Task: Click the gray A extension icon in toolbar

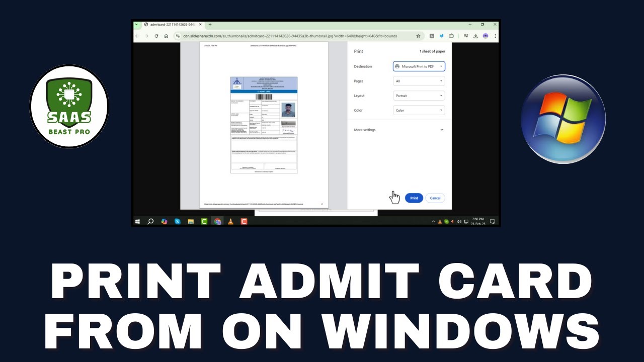Action: [x=432, y=36]
